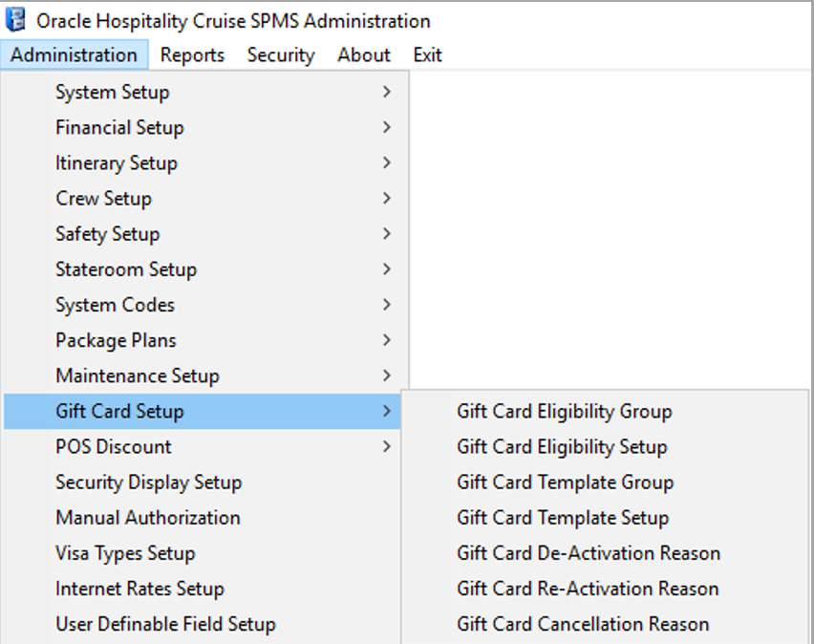Open User Definable Field Setup
The width and height of the screenshot is (814, 644).
coord(203,624)
